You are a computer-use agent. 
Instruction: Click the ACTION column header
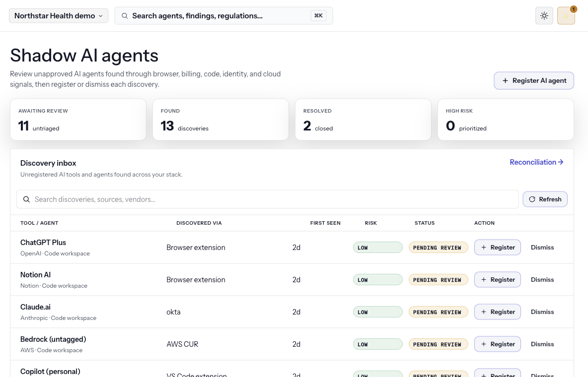484,223
